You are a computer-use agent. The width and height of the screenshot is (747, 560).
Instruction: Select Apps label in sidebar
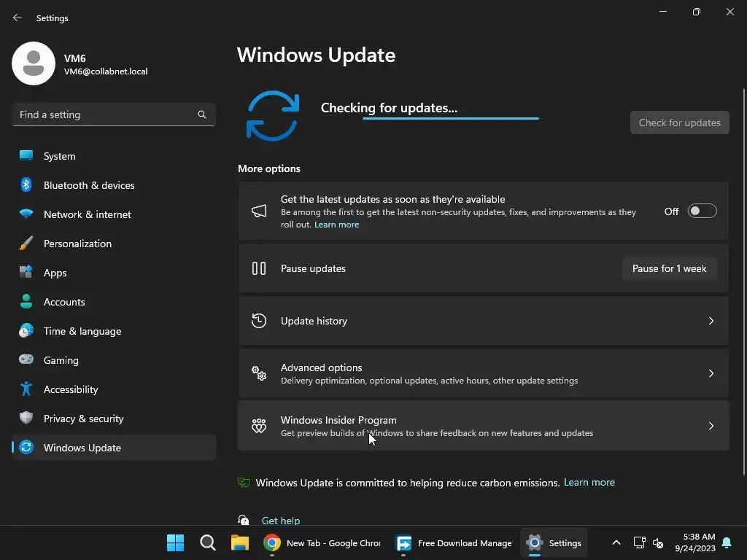click(55, 273)
